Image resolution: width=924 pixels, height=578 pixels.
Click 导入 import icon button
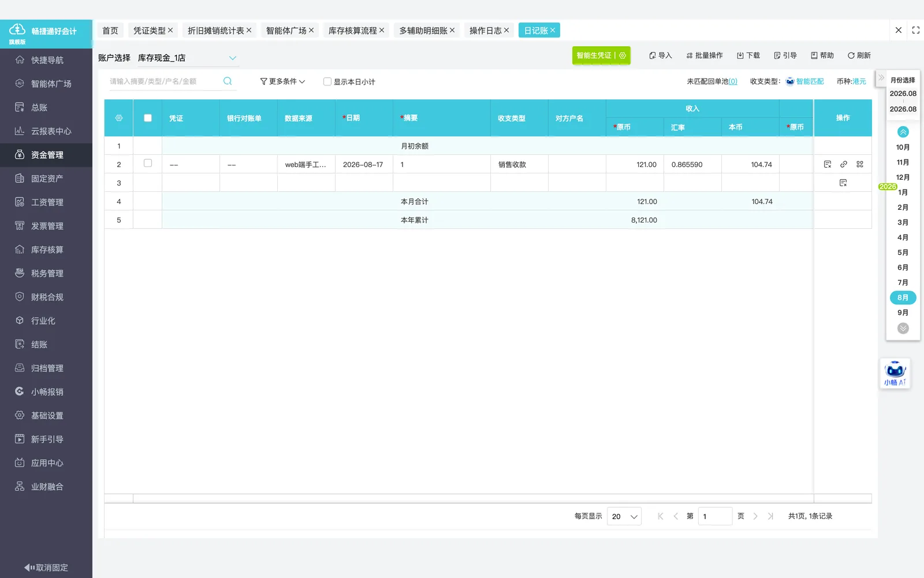660,55
